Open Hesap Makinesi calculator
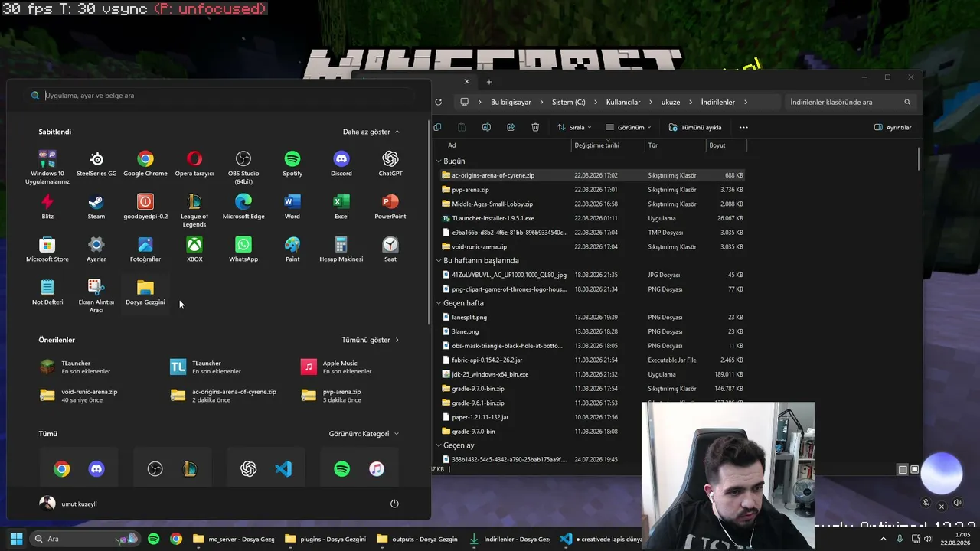The image size is (980, 551). (x=341, y=249)
